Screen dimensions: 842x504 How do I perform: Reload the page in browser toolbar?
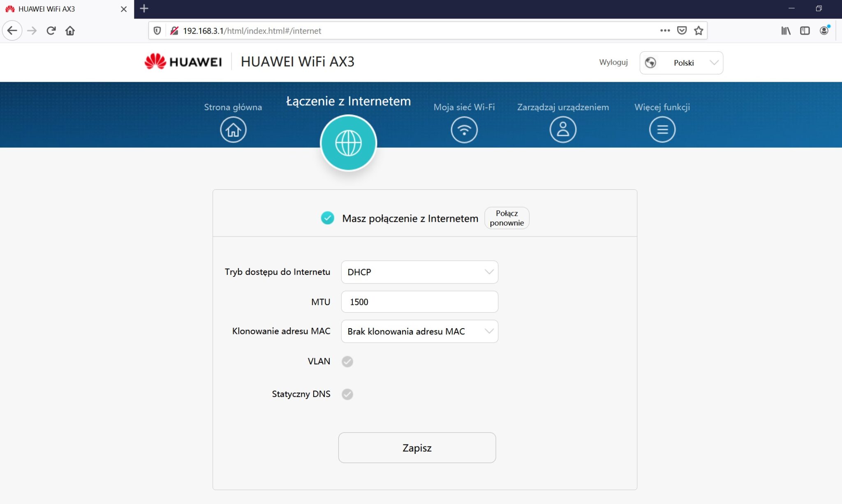tap(51, 31)
